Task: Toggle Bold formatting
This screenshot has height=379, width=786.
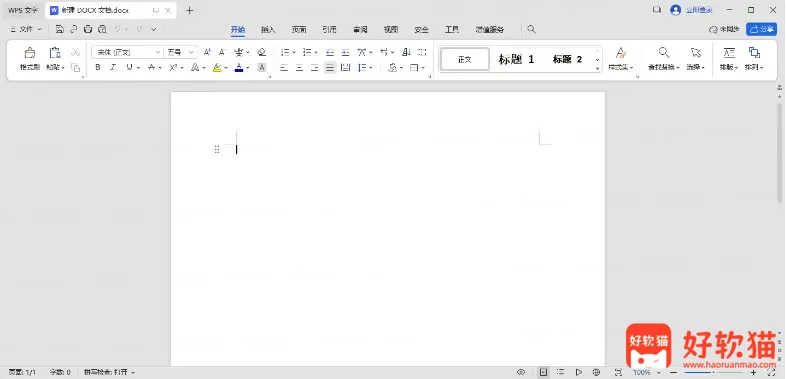Action: 98,67
